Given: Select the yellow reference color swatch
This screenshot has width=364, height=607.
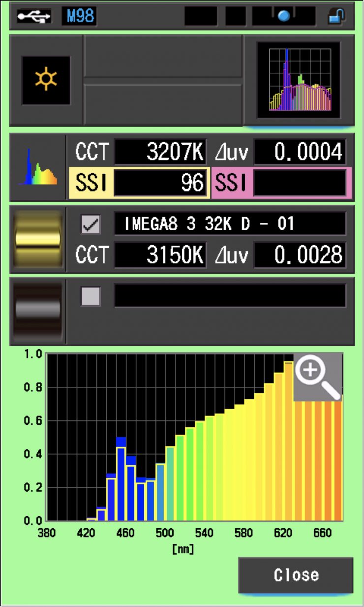Looking at the screenshot, I should pos(38,239).
